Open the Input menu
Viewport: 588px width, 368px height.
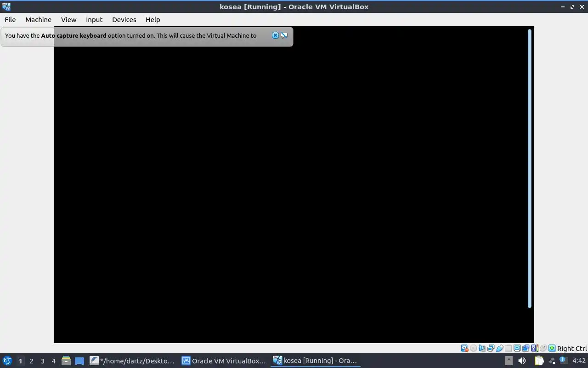pos(94,19)
